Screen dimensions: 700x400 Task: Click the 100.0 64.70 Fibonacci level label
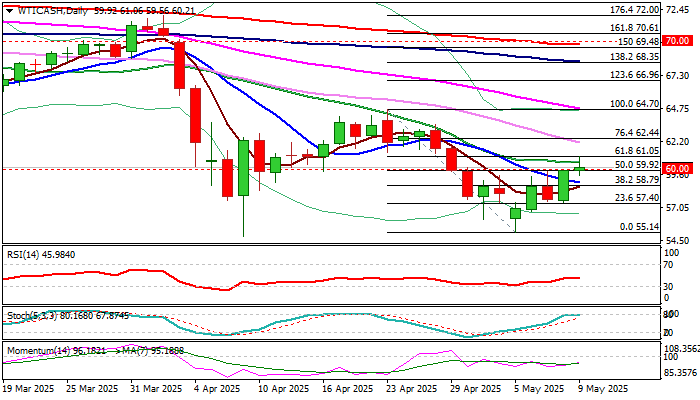tap(635, 104)
